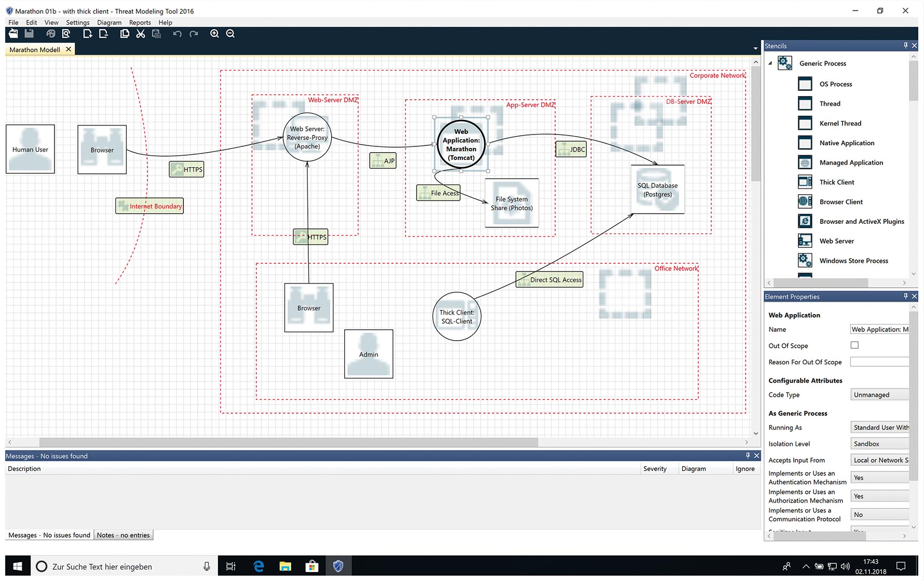The width and height of the screenshot is (924, 581).
Task: Select the Thread stencil icon
Action: pyautogui.click(x=805, y=104)
